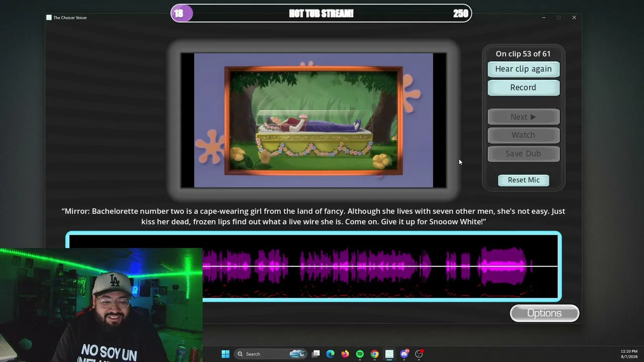644x362 pixels.
Task: Open the Options menu
Action: coord(544,313)
